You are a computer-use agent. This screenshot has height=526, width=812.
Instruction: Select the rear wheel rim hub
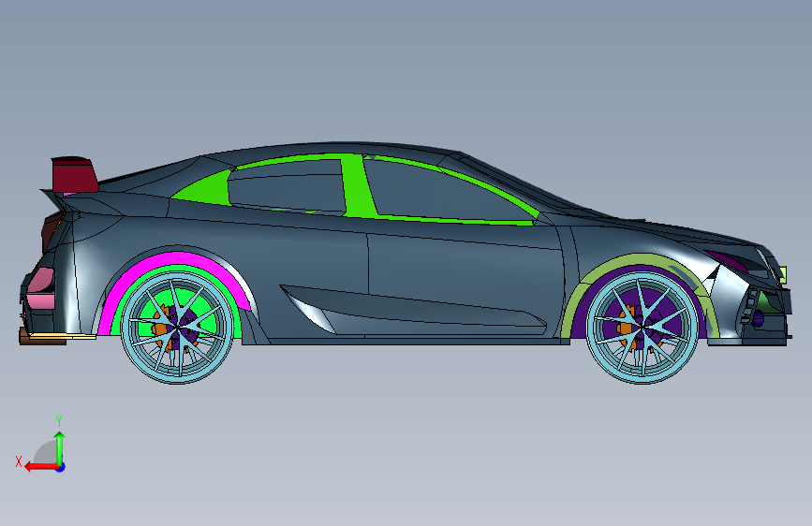coord(177,328)
